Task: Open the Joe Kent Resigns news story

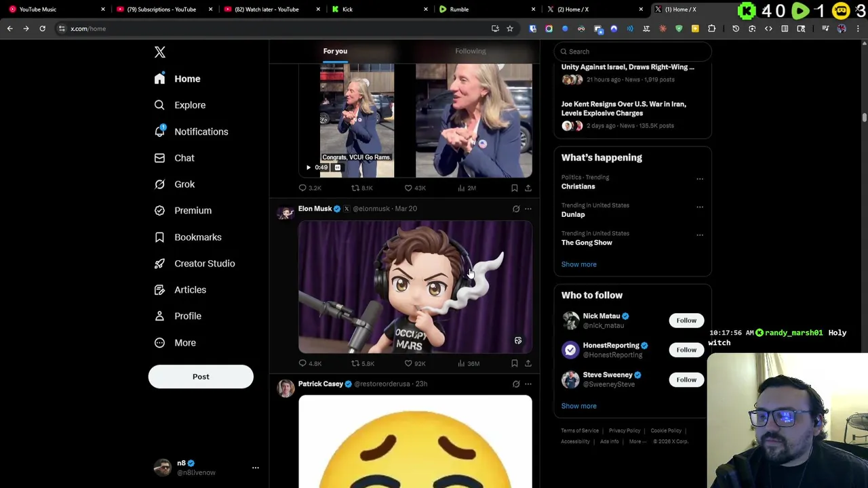Action: [x=633, y=115]
